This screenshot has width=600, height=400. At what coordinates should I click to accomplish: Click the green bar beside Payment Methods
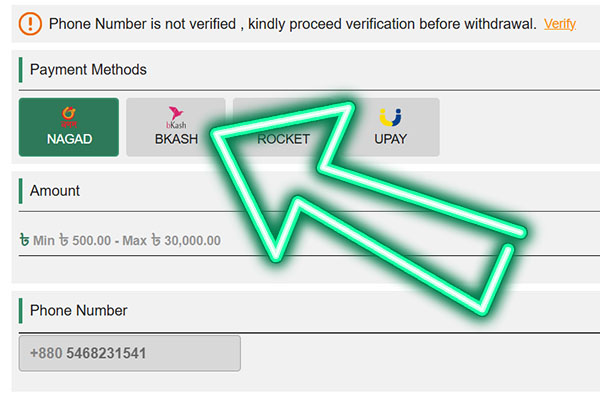tap(20, 70)
